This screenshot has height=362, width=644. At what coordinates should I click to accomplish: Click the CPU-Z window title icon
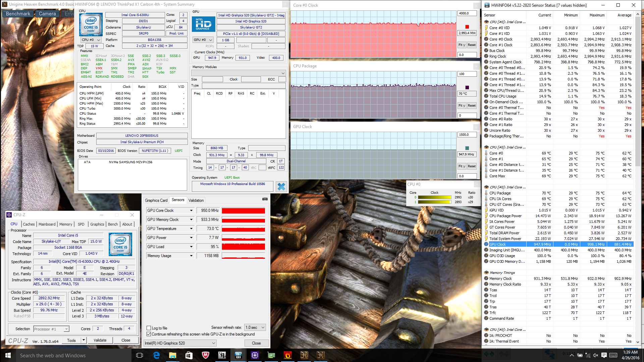[x=9, y=215]
